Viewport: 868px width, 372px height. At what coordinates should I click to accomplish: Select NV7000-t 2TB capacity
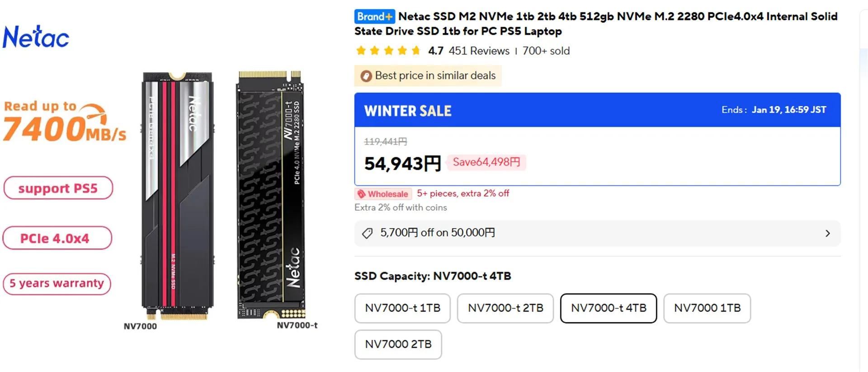(x=505, y=308)
